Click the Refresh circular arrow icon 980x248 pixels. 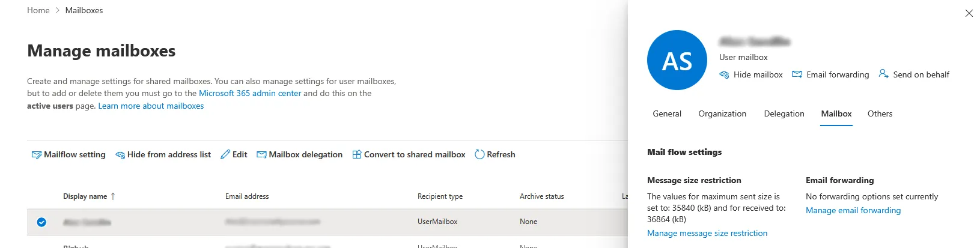point(479,155)
